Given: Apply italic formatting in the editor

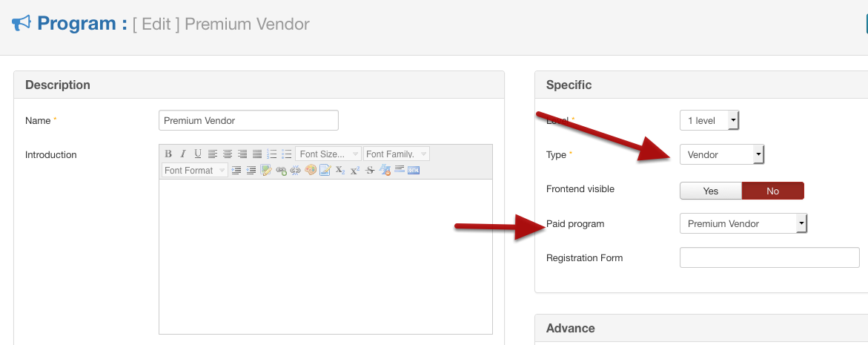Looking at the screenshot, I should click(182, 154).
